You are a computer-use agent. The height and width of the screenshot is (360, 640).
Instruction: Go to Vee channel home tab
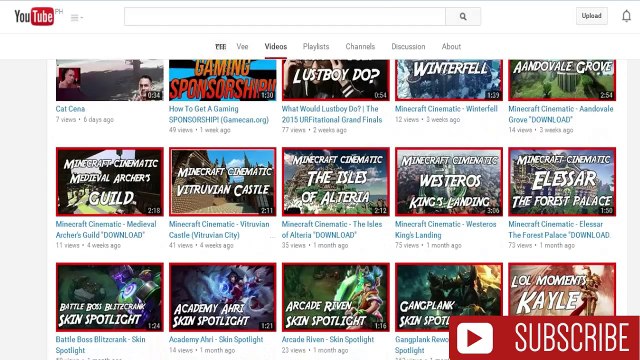(x=242, y=47)
